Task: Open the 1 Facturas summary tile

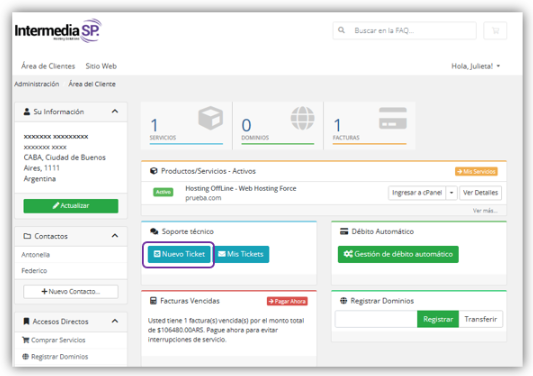Action: pyautogui.click(x=369, y=126)
